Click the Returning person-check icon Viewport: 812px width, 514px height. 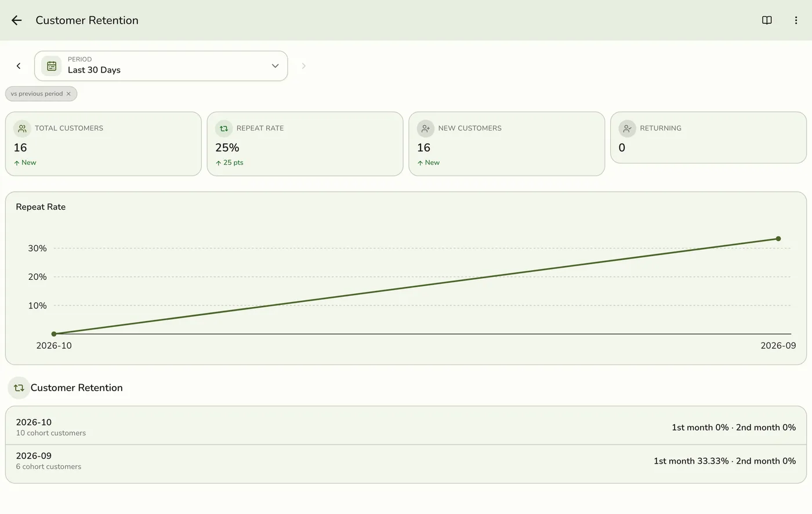(x=627, y=128)
